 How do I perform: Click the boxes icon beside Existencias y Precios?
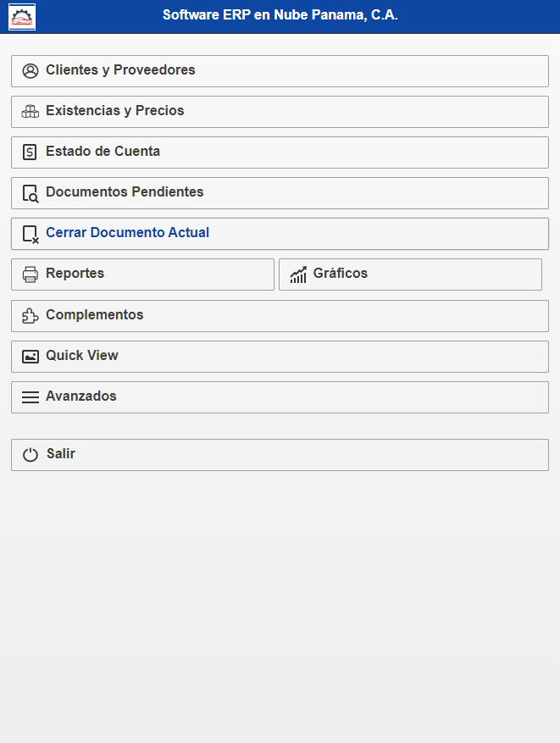click(30, 112)
